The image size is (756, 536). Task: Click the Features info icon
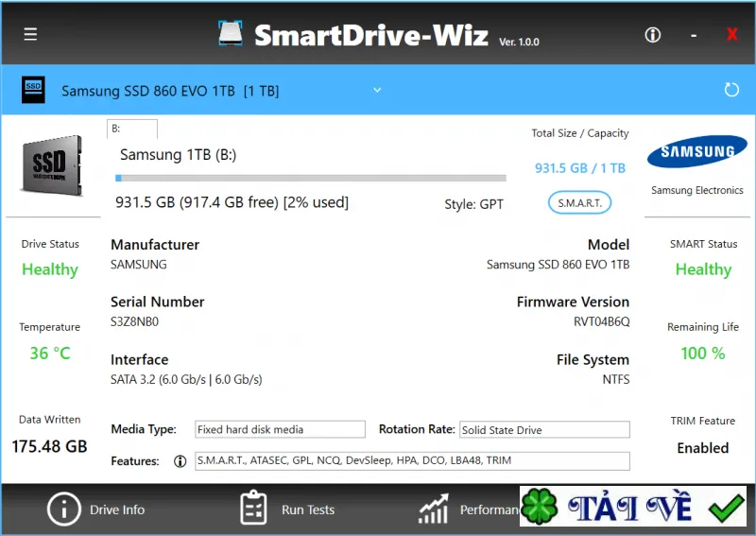[x=180, y=461]
